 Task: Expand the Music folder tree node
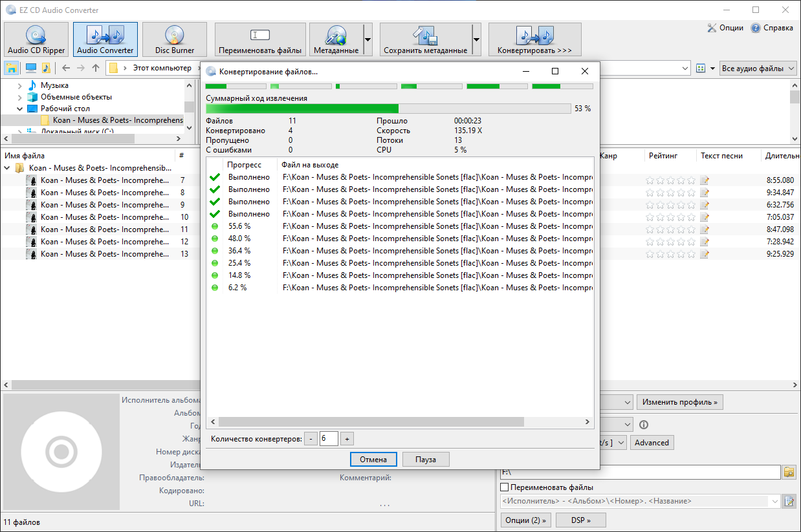click(x=20, y=85)
